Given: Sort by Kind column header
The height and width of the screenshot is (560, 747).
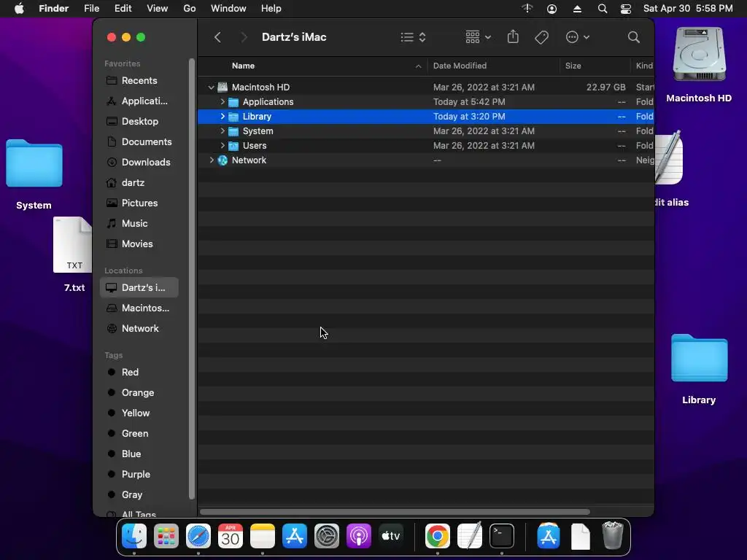Looking at the screenshot, I should click(x=643, y=66).
